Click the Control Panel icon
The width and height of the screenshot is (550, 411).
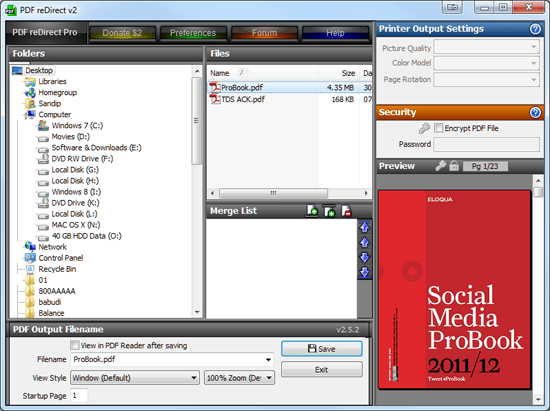[30, 258]
